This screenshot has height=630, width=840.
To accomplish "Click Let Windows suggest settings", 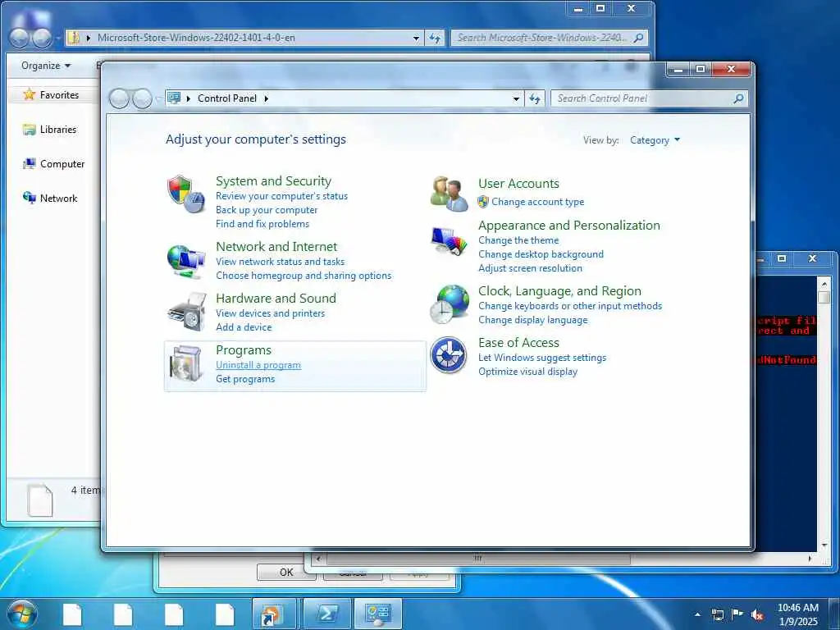I will point(542,358).
